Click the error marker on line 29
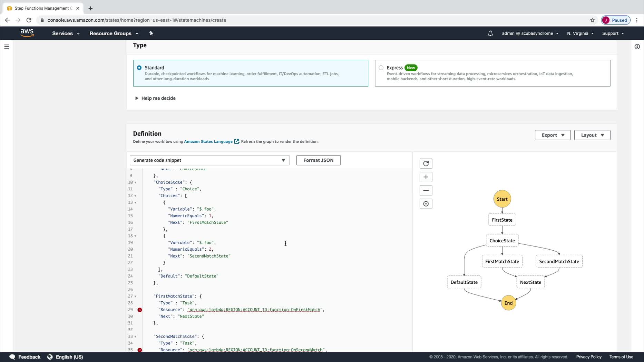This screenshot has height=362, width=644. tap(140, 310)
